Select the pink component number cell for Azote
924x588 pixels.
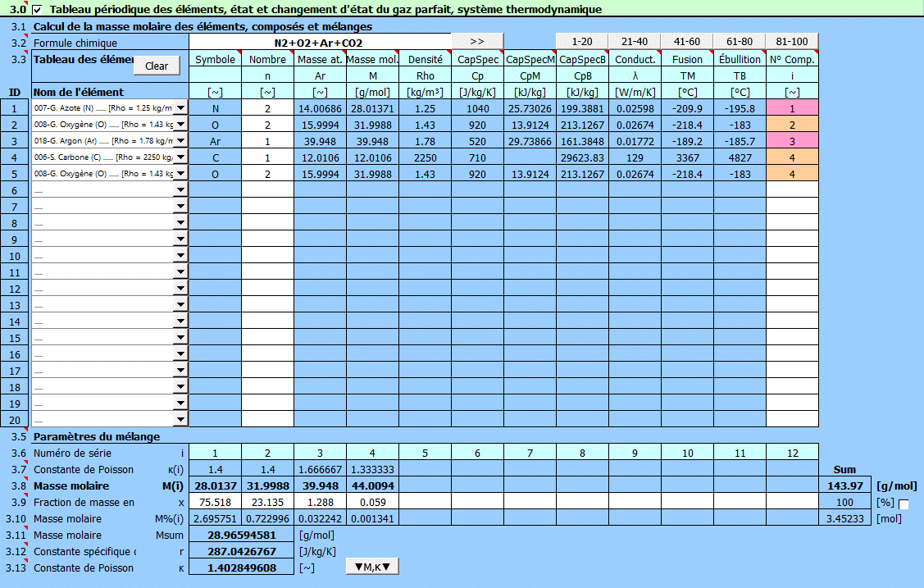pyautogui.click(x=792, y=107)
